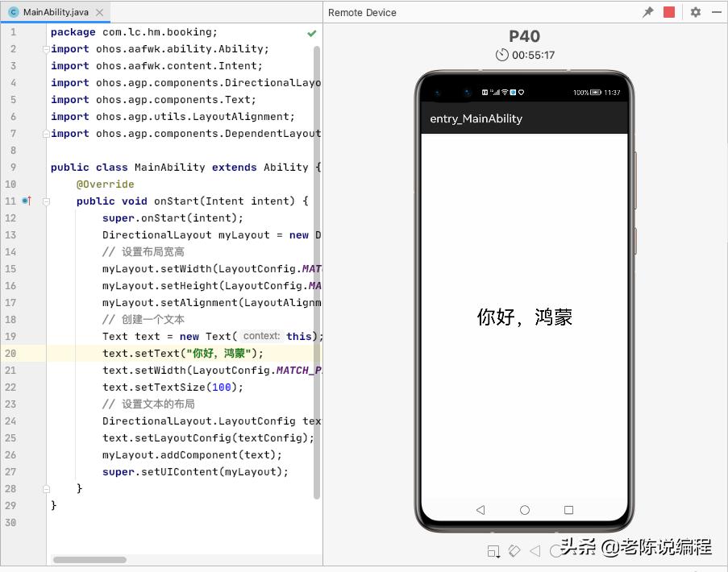The width and height of the screenshot is (728, 572).
Task: Click the overriding method gutter icon on line 11
Action: point(25,201)
